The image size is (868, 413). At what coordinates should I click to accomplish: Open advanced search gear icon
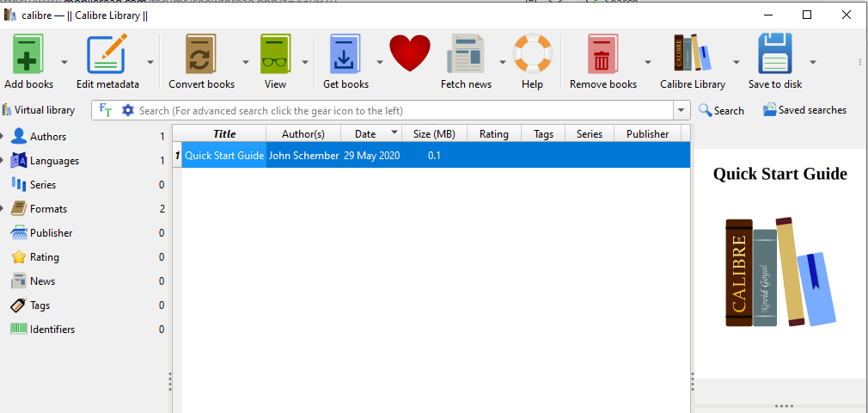click(128, 110)
